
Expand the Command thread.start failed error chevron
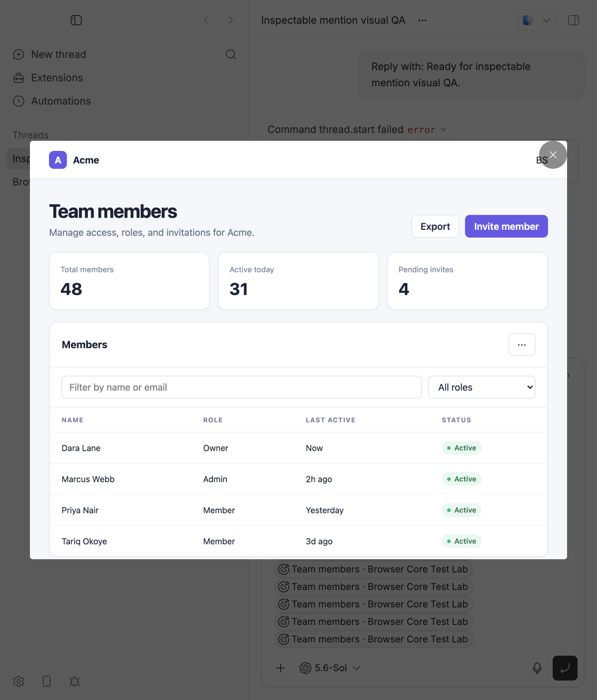click(443, 129)
